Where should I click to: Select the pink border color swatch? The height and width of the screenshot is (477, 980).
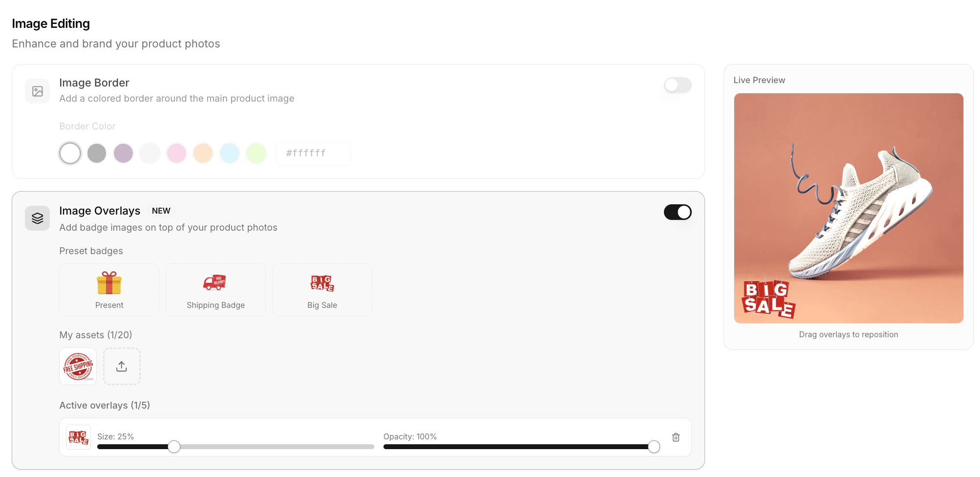(x=176, y=153)
